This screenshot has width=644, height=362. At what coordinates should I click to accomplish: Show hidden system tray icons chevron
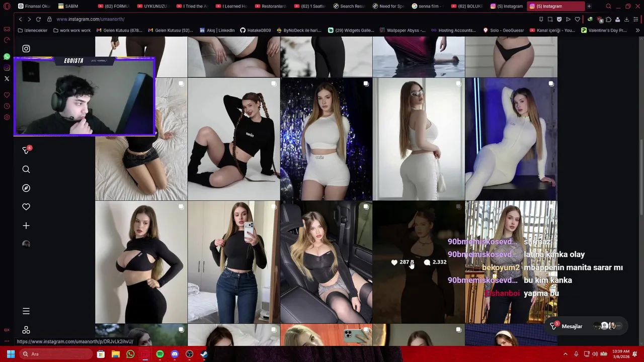(565, 354)
